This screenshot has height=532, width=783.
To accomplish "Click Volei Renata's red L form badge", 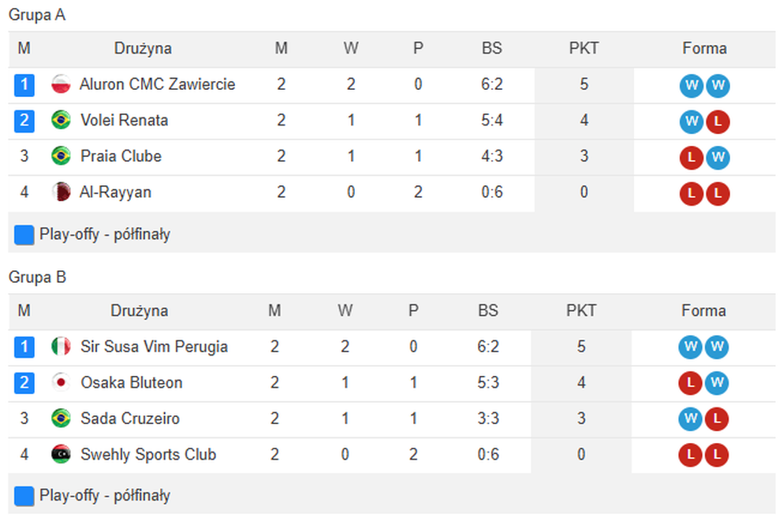I will (x=718, y=122).
